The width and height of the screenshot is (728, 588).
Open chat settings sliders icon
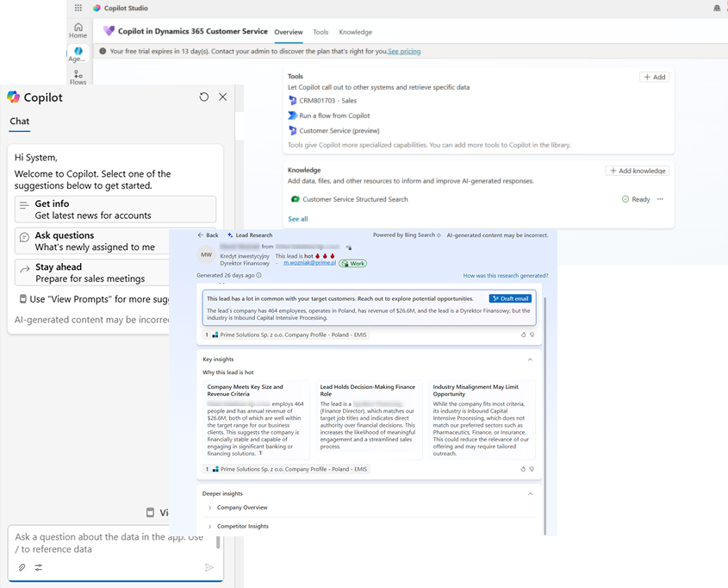[39, 567]
